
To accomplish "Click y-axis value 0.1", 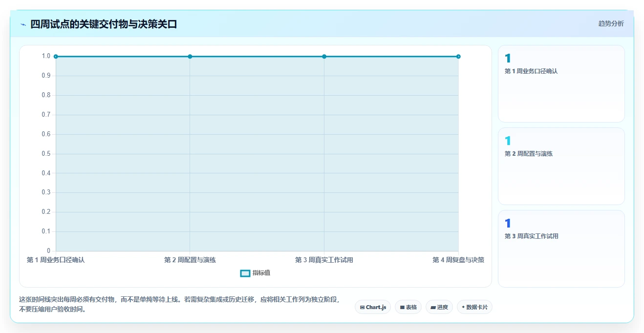I will 46,231.
